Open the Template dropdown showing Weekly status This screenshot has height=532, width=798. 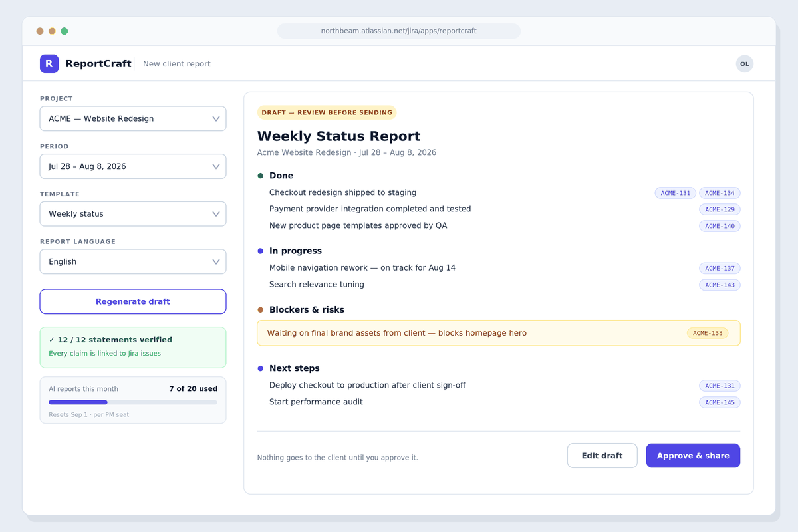pyautogui.click(x=133, y=214)
